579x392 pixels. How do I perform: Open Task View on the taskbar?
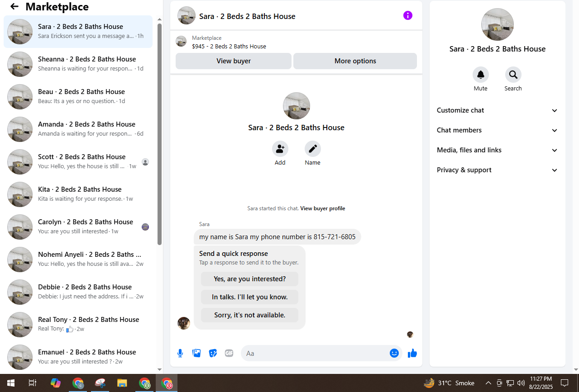[x=33, y=383]
